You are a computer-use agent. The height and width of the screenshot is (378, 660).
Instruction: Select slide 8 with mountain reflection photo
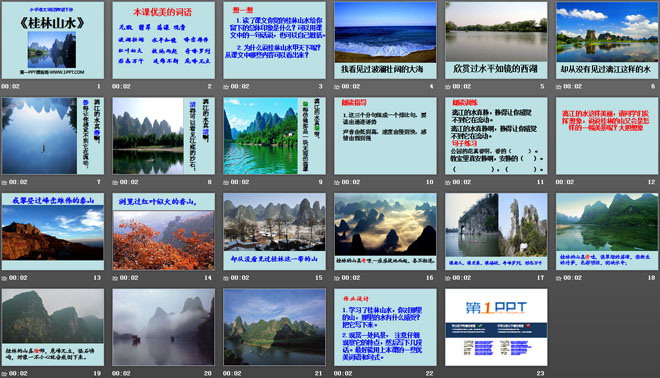(x=164, y=136)
